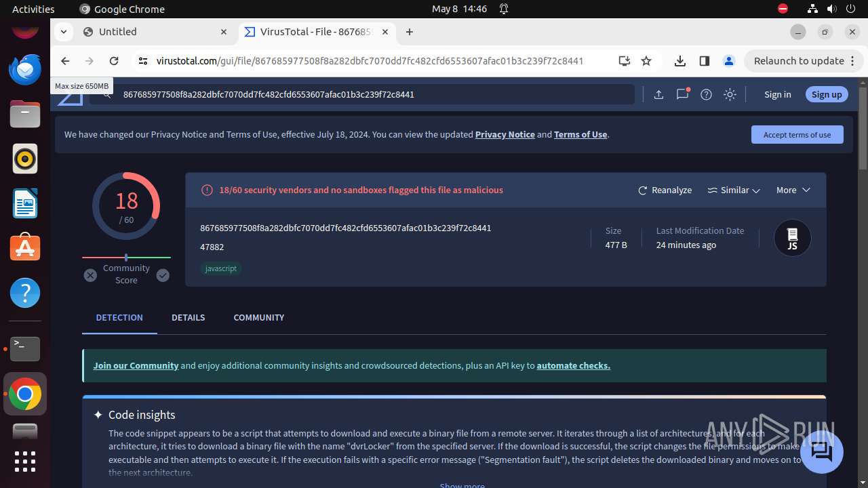
Task: Vote positive on the Community Score
Action: tap(163, 275)
